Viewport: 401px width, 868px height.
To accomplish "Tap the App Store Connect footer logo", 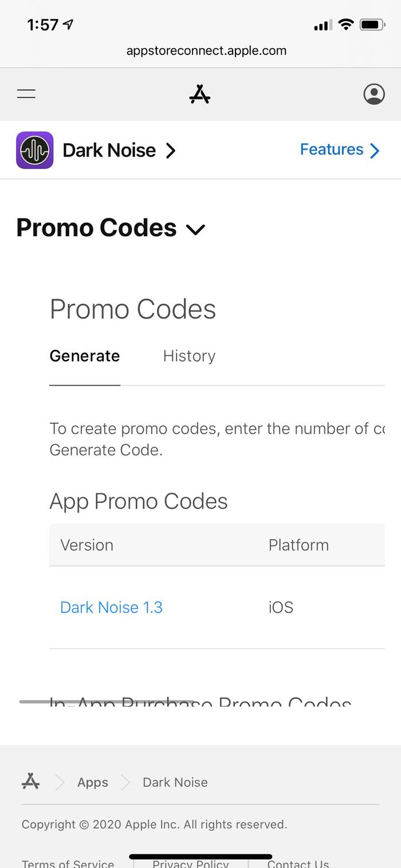I will [31, 781].
